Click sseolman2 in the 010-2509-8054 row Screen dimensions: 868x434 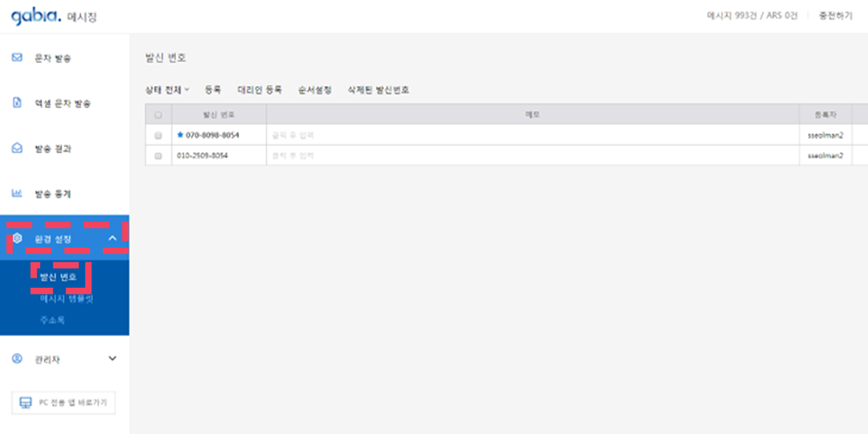tap(825, 156)
